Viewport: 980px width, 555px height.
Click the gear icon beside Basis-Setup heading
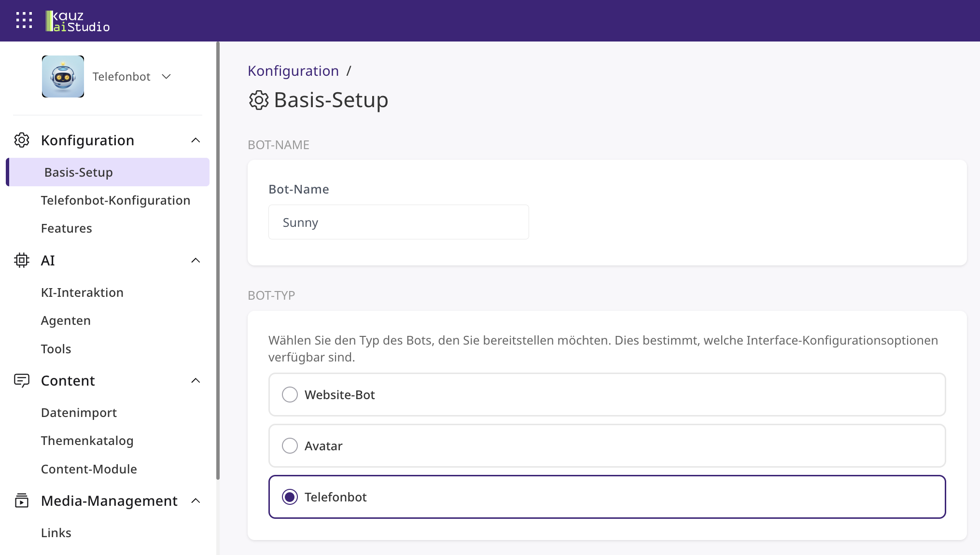click(259, 100)
